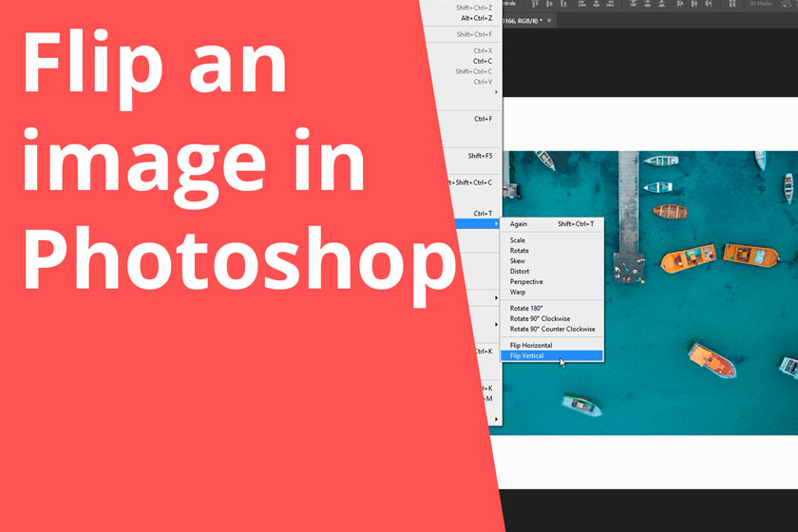Click the Distribute left edges icon

tap(679, 4)
